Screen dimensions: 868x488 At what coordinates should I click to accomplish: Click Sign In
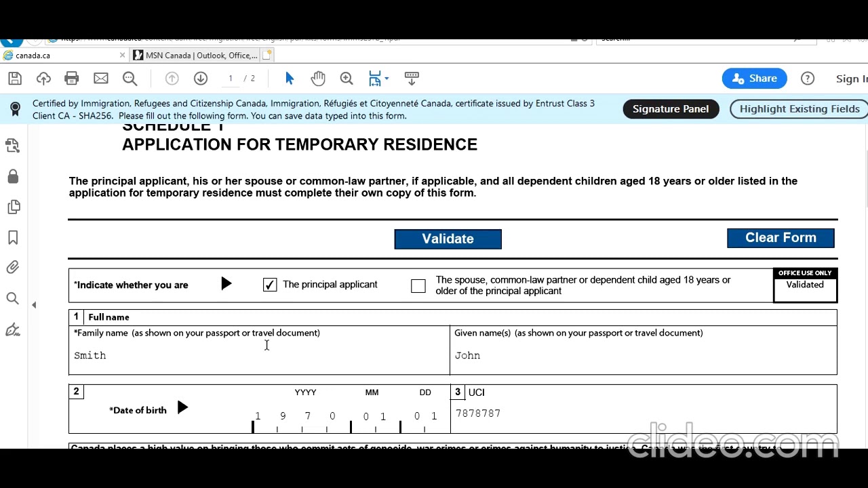[x=852, y=79]
